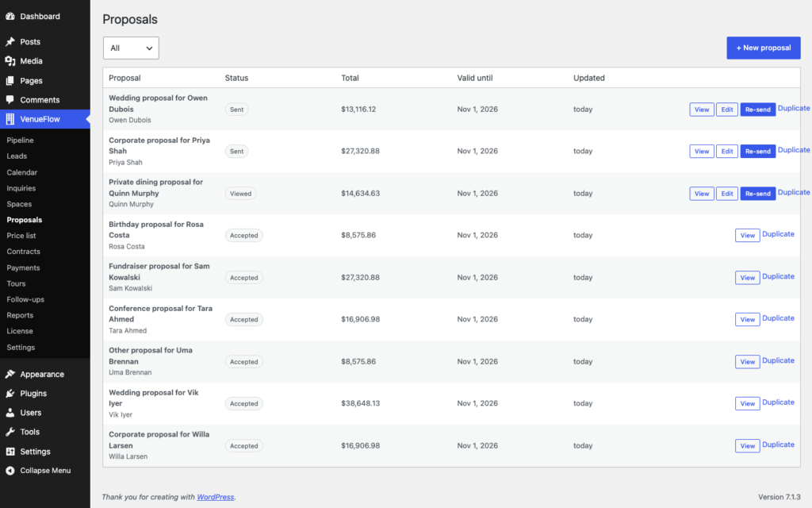The height and width of the screenshot is (508, 812).
Task: Open License submenu item
Action: (20, 331)
